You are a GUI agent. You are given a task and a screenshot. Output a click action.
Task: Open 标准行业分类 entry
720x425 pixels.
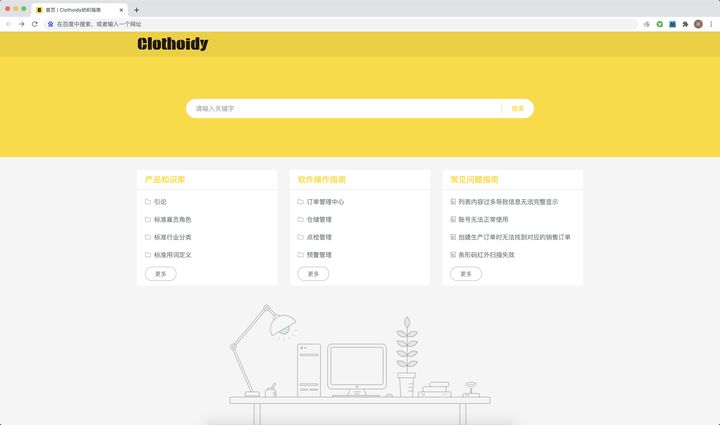(x=172, y=237)
